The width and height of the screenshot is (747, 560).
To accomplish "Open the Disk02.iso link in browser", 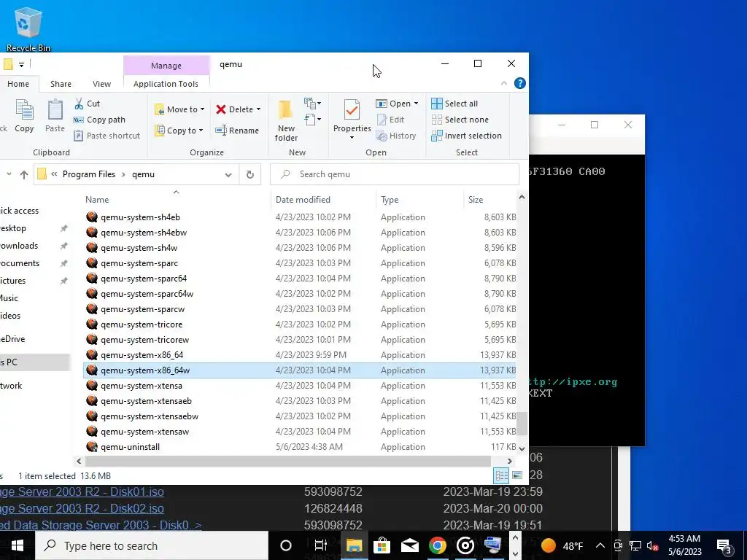I will point(82,508).
